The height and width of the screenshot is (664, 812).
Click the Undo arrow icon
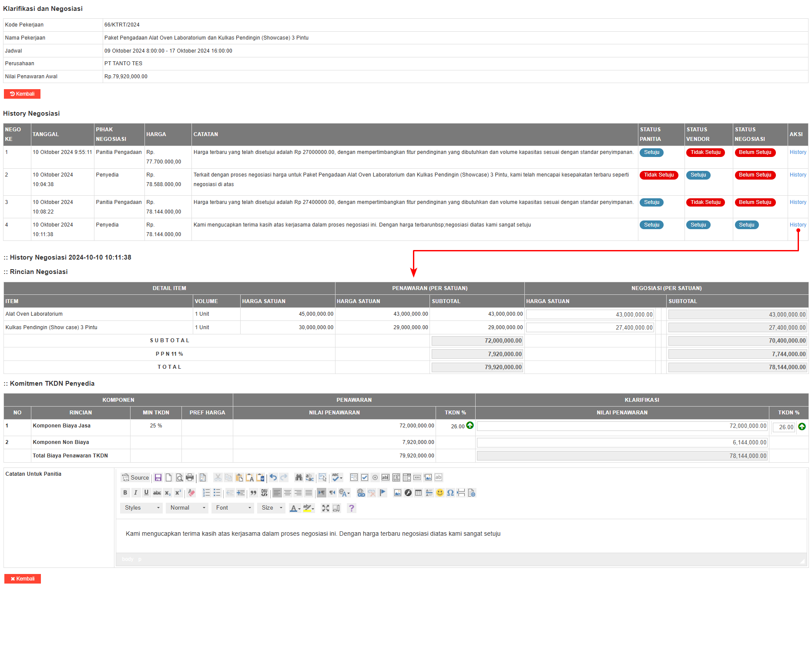[x=273, y=477]
